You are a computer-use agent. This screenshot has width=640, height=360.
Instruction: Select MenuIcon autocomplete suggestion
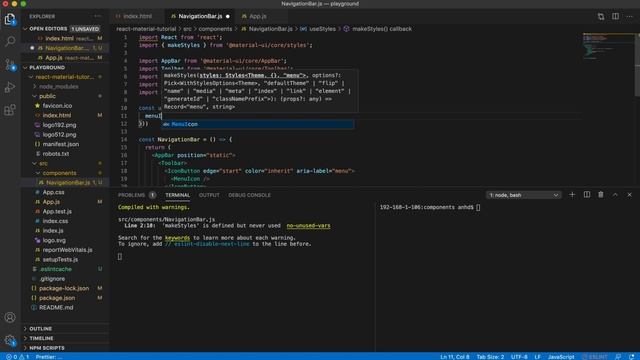coord(257,124)
